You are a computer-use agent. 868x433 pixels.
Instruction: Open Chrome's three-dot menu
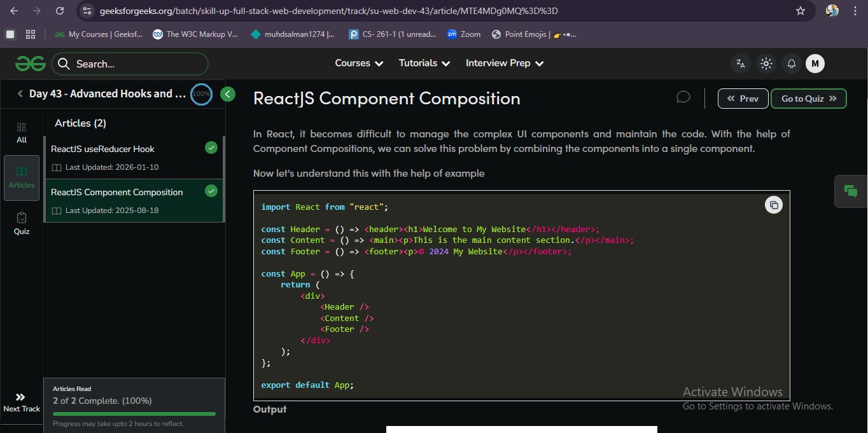tap(854, 11)
